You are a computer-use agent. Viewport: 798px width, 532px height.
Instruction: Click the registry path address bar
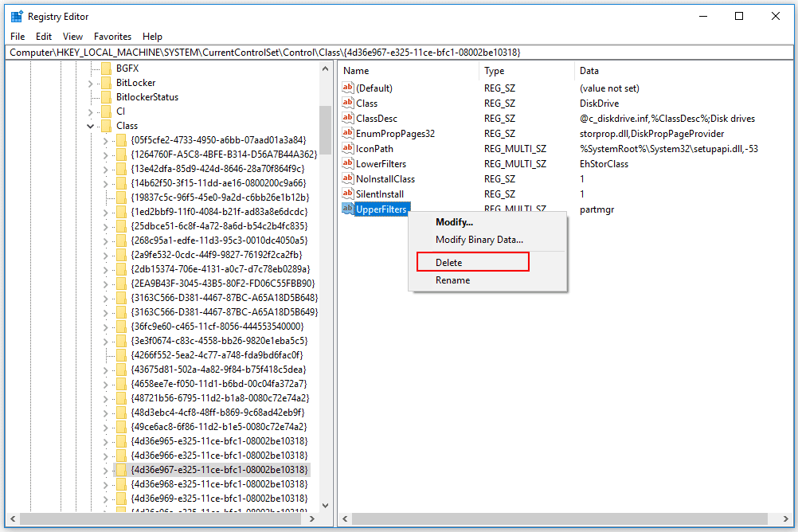399,53
